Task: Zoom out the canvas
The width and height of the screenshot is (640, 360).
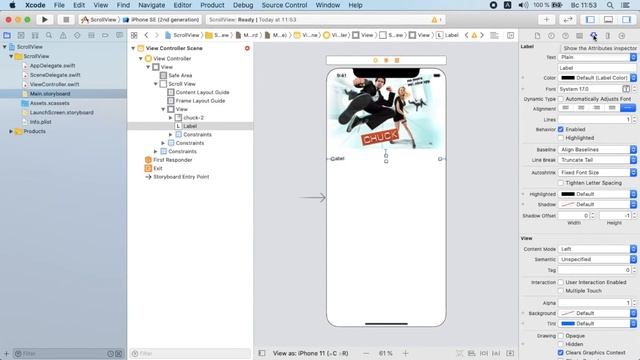Action: 366,353
